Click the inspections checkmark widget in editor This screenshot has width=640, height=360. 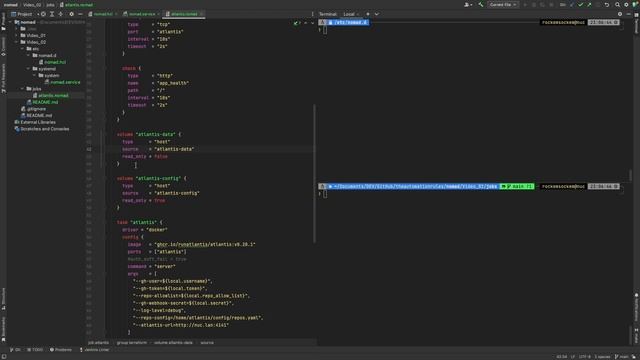[296, 23]
